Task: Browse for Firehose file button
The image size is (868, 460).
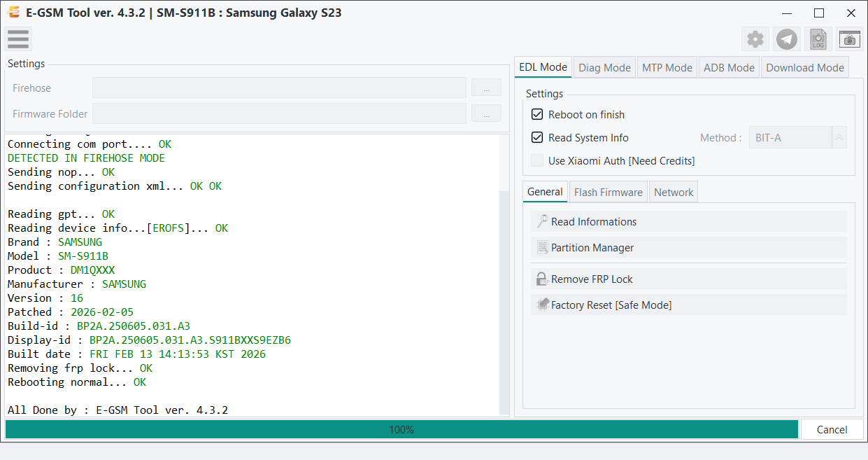Action: click(486, 88)
